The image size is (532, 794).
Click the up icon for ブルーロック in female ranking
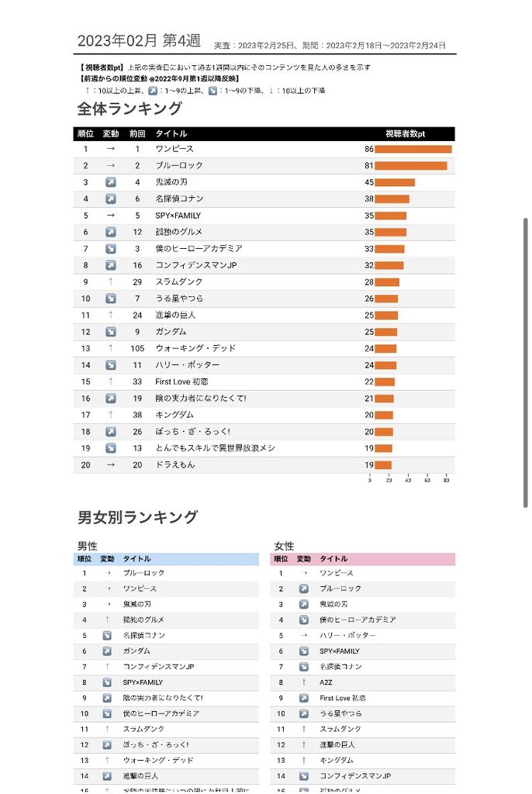[303, 589]
